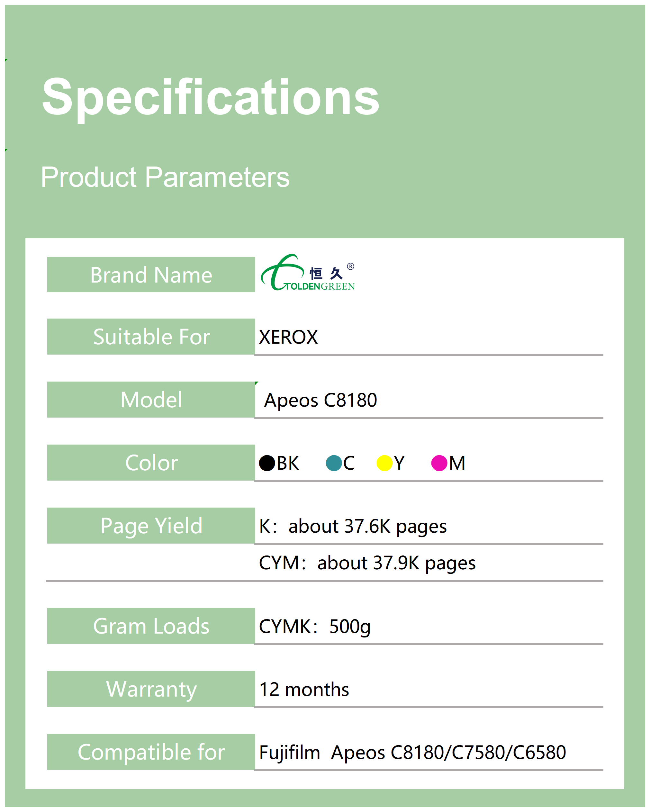Image resolution: width=650 pixels, height=812 pixels.
Task: Click the Specifications heading
Action: tap(211, 97)
